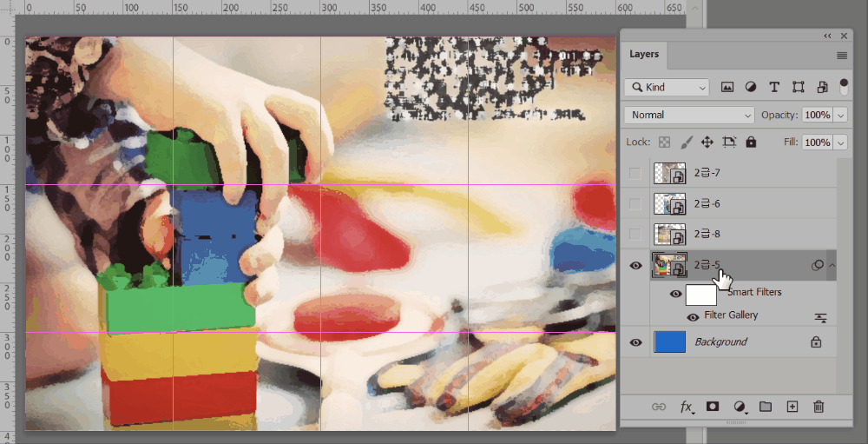868x444 pixels.
Task: Open Normal blend mode dropdown
Action: 689,115
